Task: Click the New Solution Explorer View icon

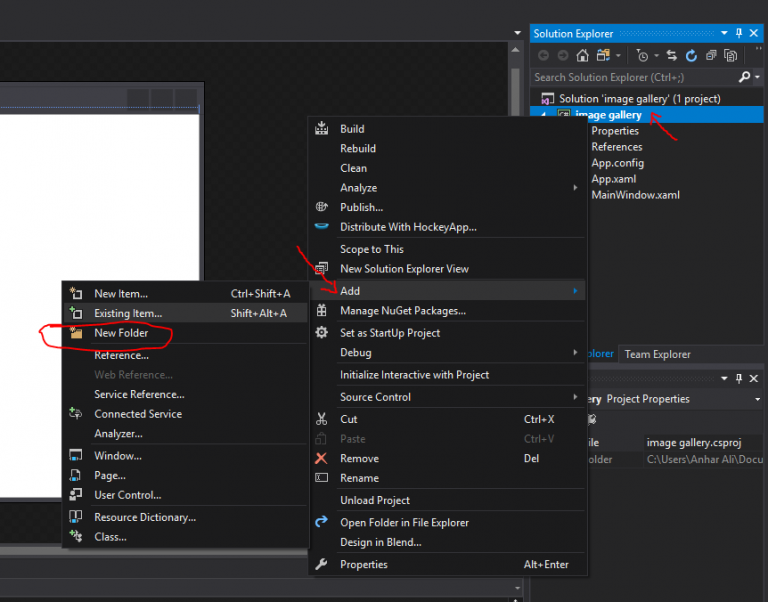Action: point(321,268)
